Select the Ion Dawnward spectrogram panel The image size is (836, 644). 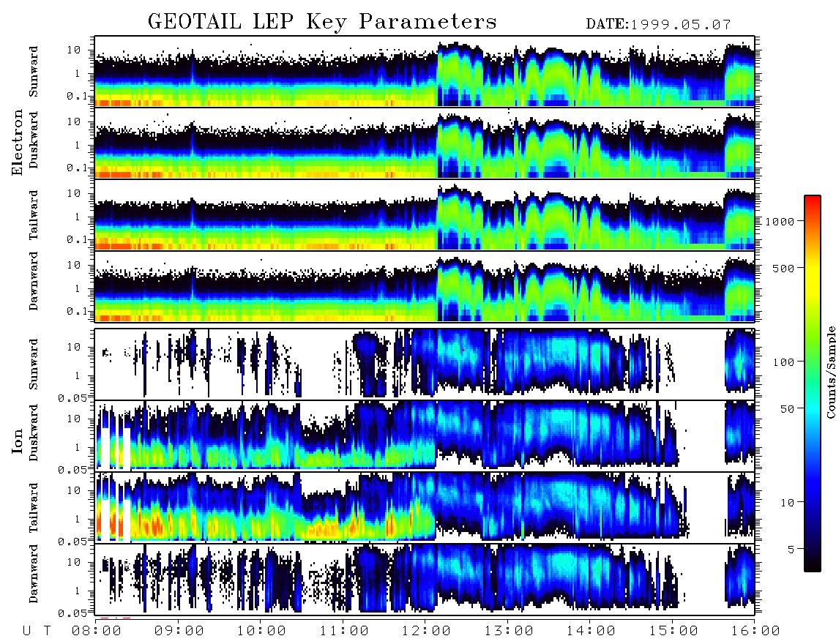tap(425, 580)
